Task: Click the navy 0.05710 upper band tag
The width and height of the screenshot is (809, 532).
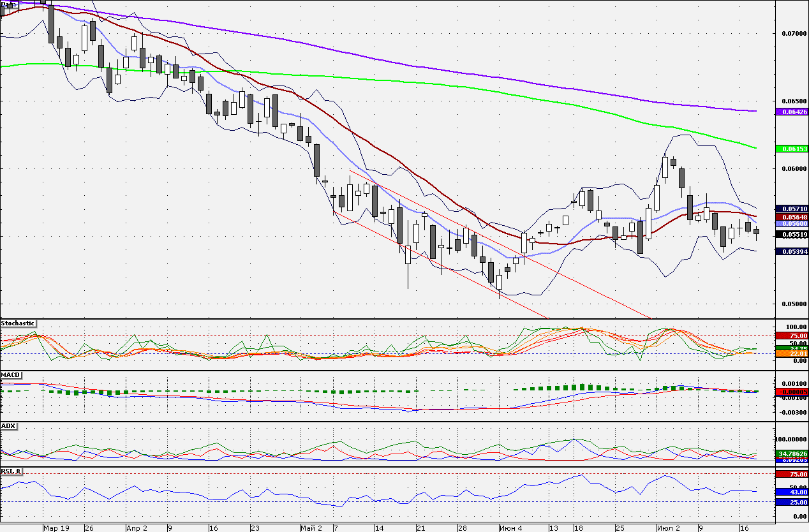Action: (x=791, y=209)
